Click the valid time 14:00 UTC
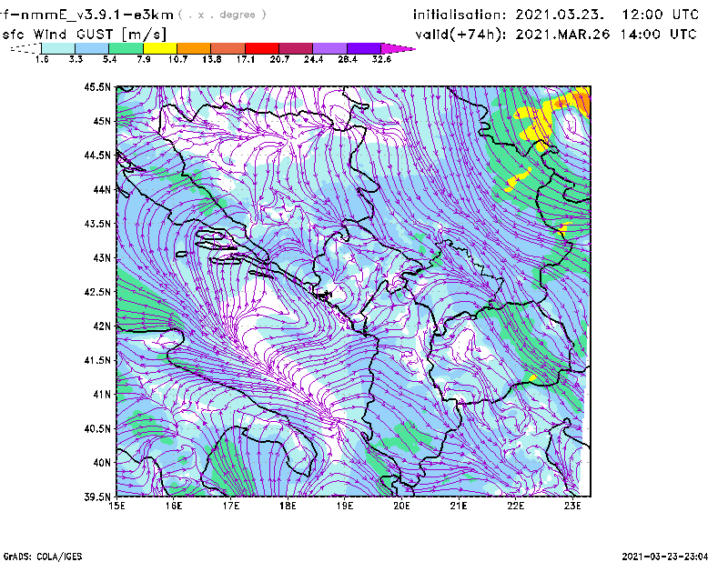 pyautogui.click(x=658, y=35)
